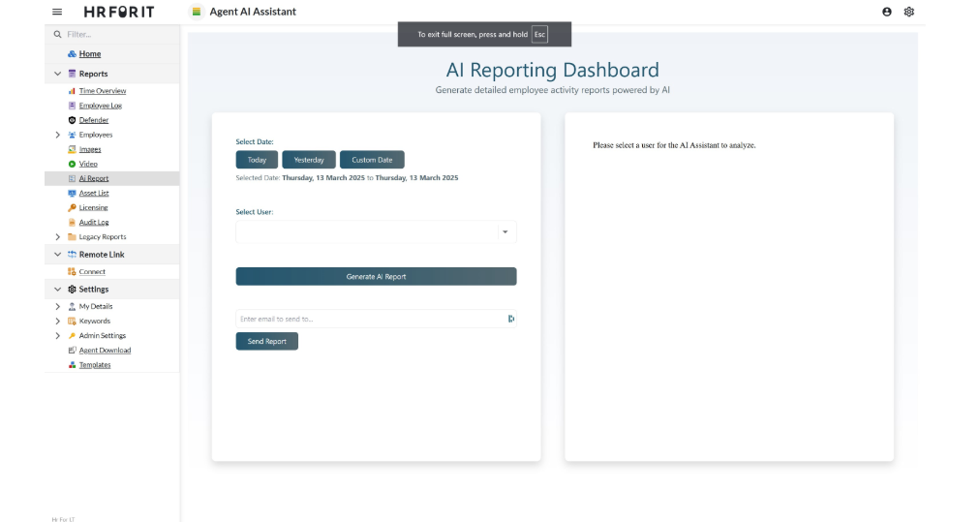Viewport: 980px width, 522px height.
Task: Choose the Today date button
Action: (x=257, y=160)
